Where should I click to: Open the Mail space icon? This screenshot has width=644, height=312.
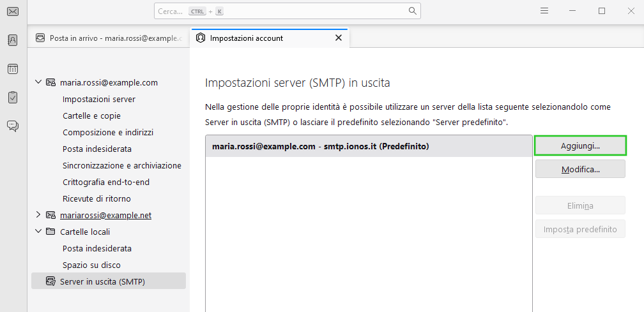pos(12,11)
